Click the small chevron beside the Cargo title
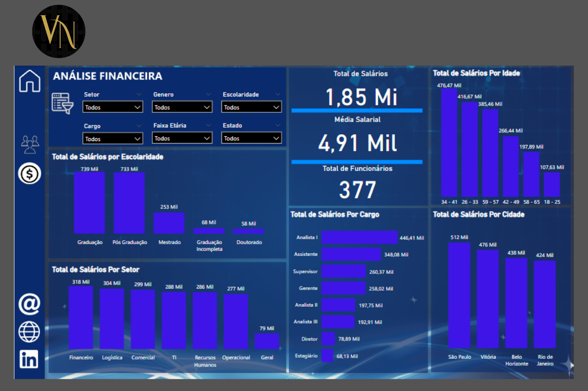 pyautogui.click(x=139, y=126)
